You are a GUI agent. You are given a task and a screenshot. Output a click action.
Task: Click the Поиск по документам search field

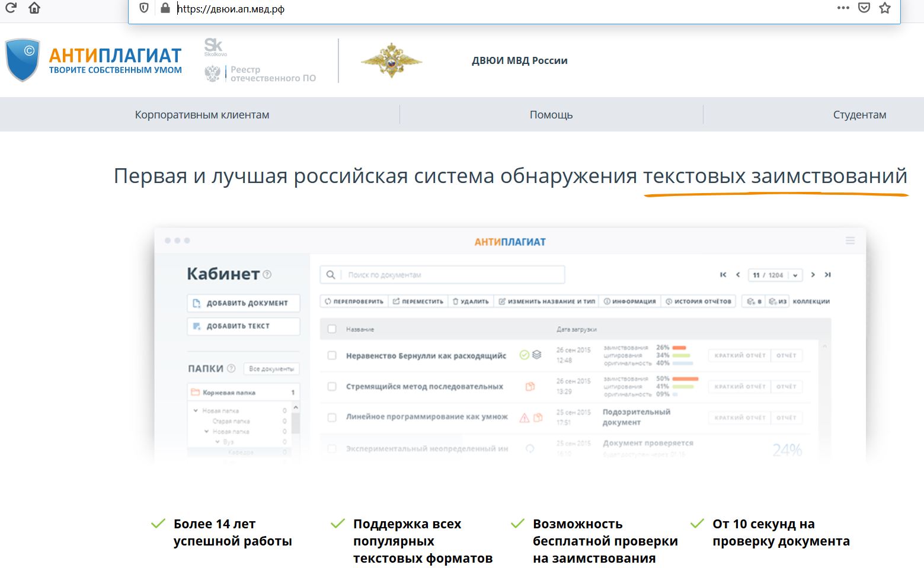442,275
